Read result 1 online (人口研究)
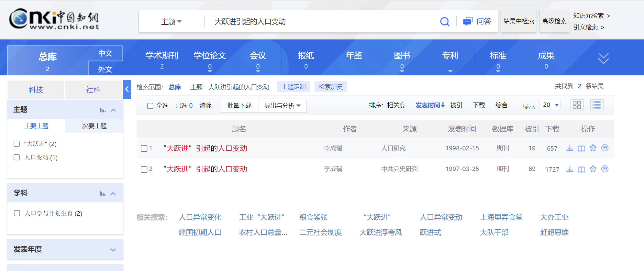This screenshot has width=644, height=271. 581,148
